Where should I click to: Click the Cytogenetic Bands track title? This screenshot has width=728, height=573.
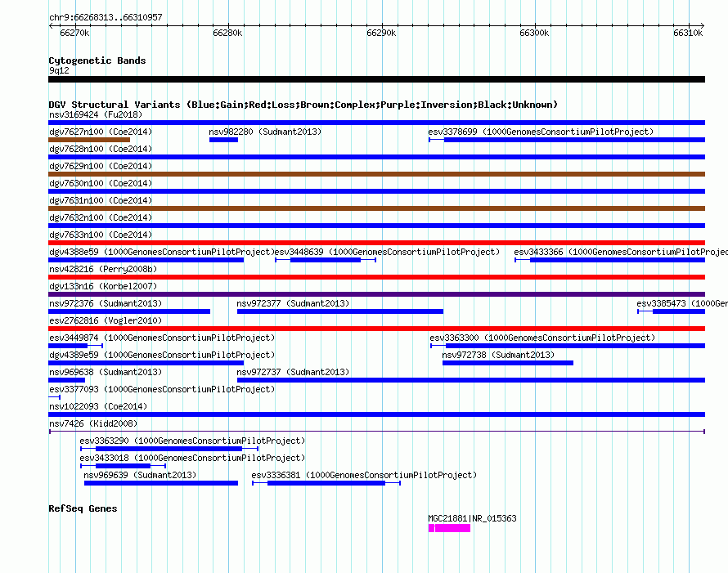coord(97,60)
